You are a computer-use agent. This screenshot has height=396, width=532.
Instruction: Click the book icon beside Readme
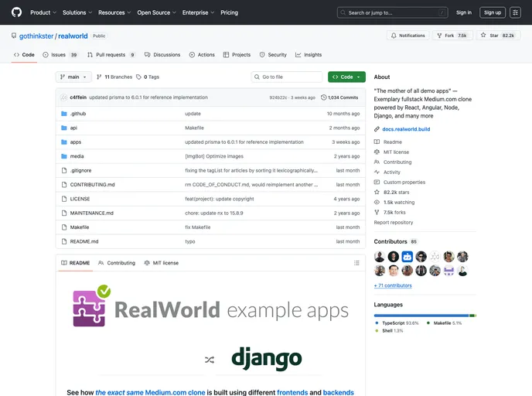[x=377, y=142]
